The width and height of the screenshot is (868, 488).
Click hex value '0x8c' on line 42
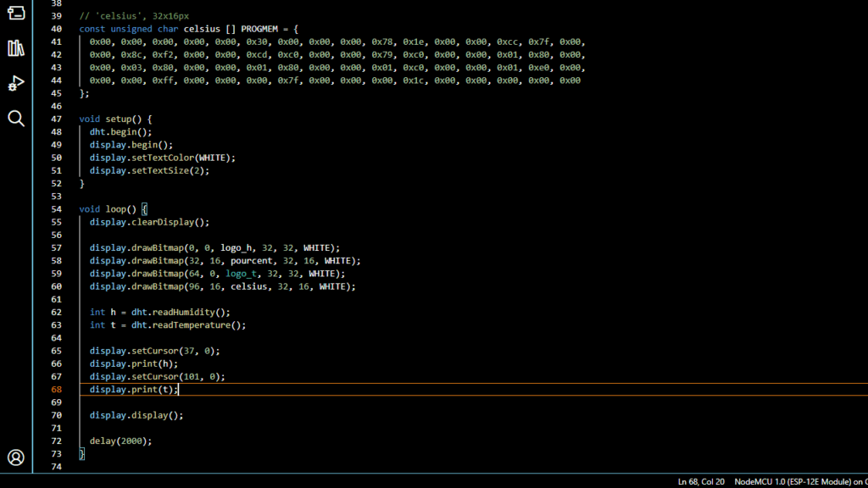(x=131, y=54)
